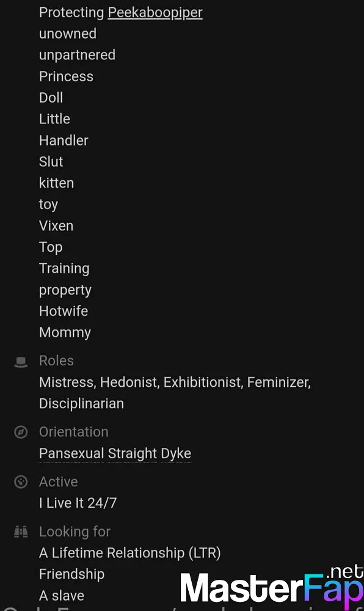Viewport: 364px width, 611px height.
Task: Click the MasterFap.net watermark logo
Action: (272, 588)
